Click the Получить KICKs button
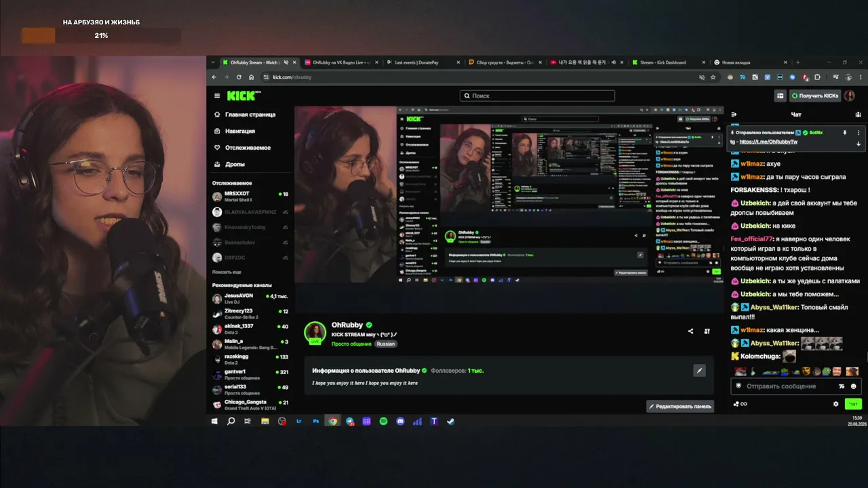 point(815,96)
